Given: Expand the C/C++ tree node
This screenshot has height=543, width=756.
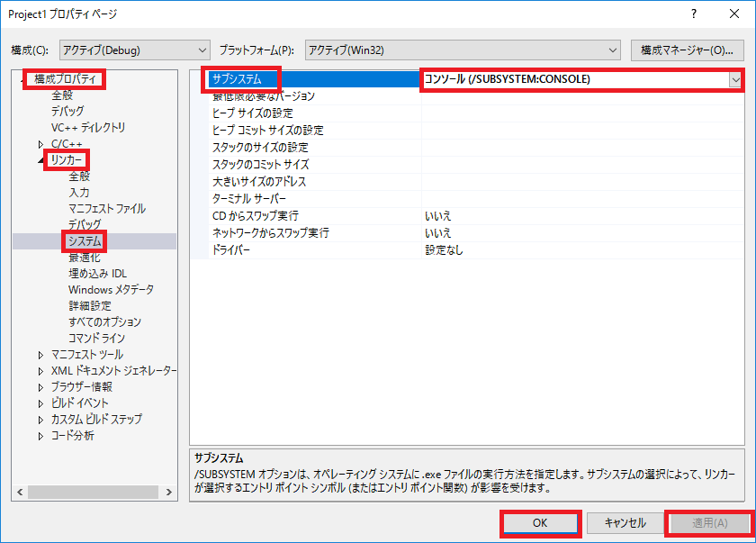Looking at the screenshot, I should (41, 144).
